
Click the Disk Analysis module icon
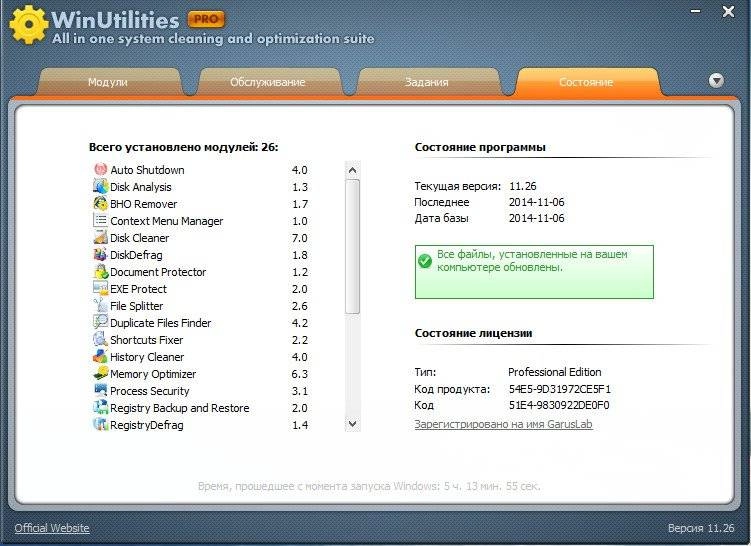click(x=100, y=186)
